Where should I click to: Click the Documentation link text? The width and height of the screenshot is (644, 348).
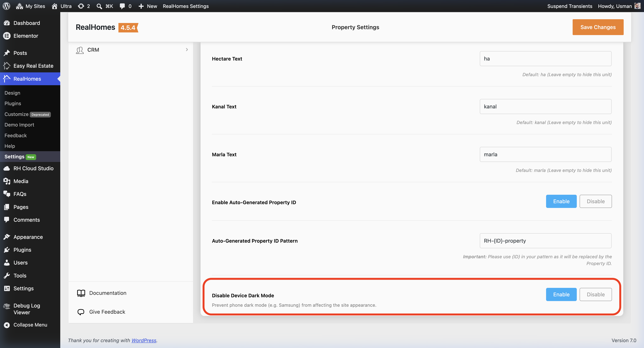pyautogui.click(x=108, y=293)
